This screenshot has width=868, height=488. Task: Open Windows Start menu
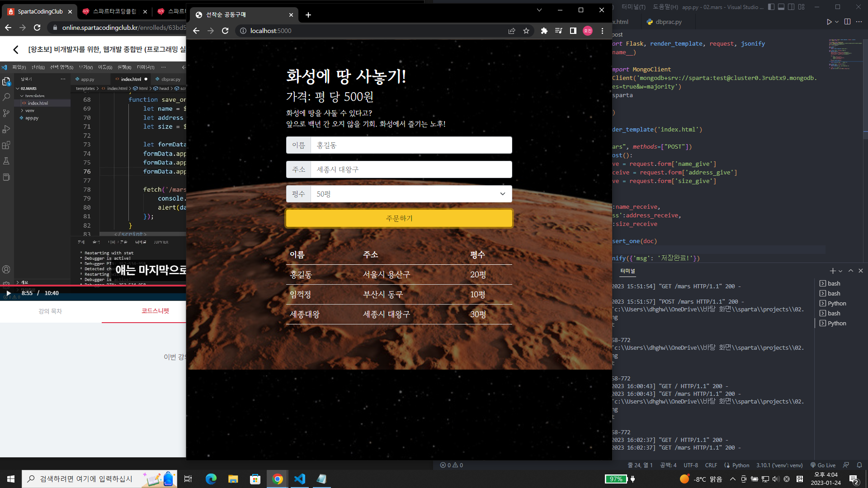click(11, 479)
